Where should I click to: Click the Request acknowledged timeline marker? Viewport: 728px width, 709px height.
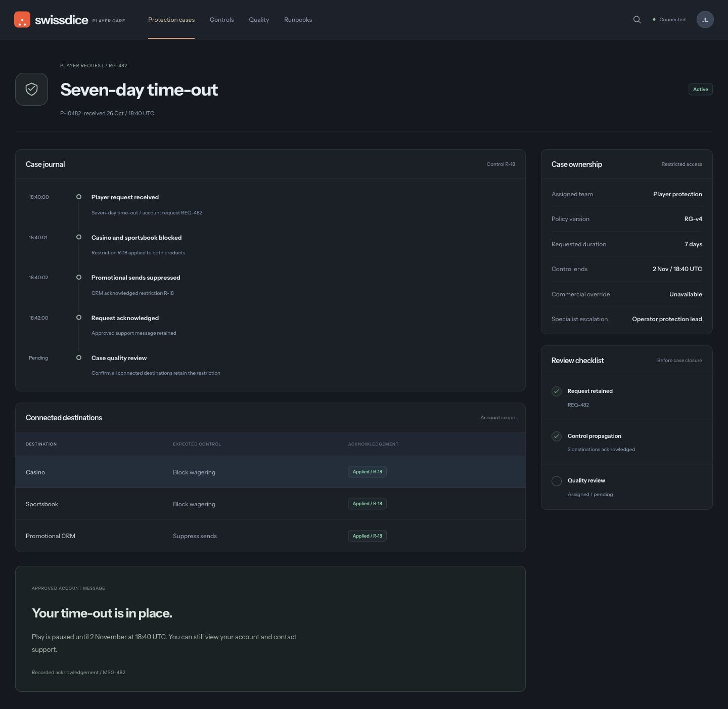coord(79,317)
